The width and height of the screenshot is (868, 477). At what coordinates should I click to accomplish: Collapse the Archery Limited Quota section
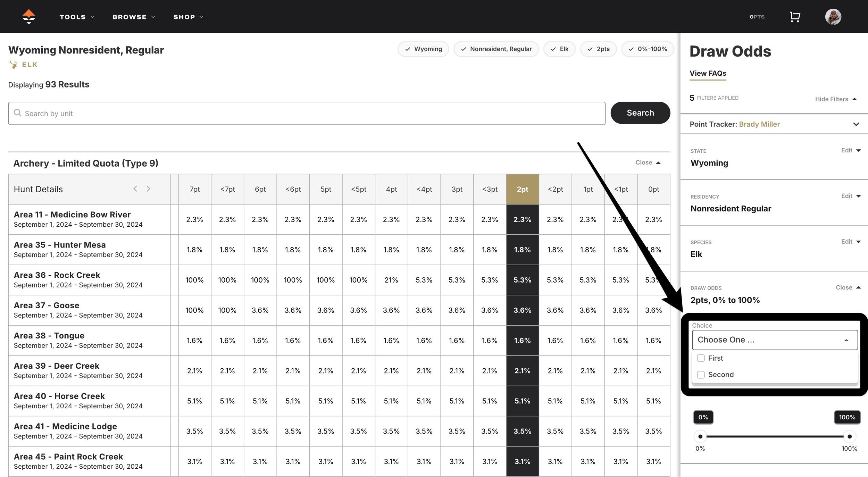pyautogui.click(x=648, y=162)
